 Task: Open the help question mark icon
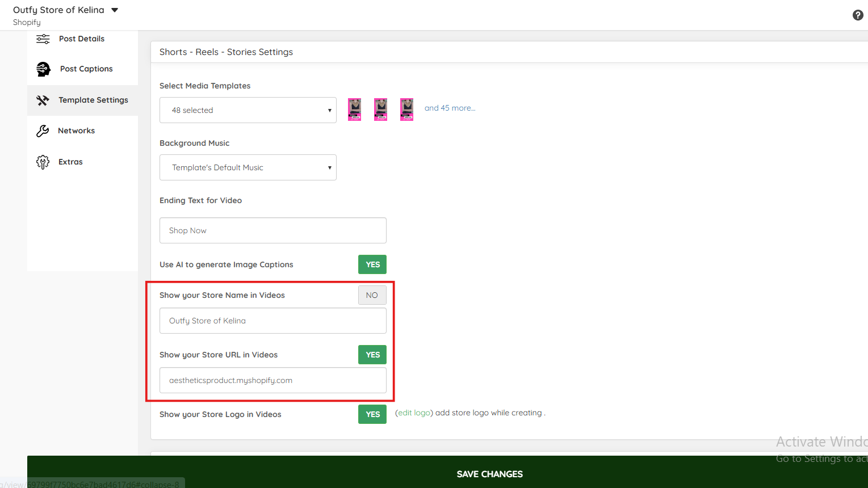(x=858, y=15)
